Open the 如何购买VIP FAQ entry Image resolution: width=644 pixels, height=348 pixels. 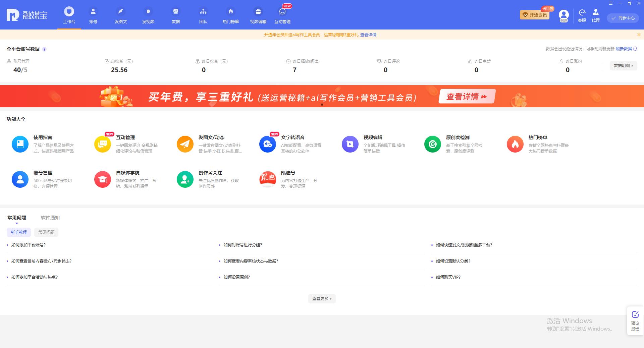[447, 277]
